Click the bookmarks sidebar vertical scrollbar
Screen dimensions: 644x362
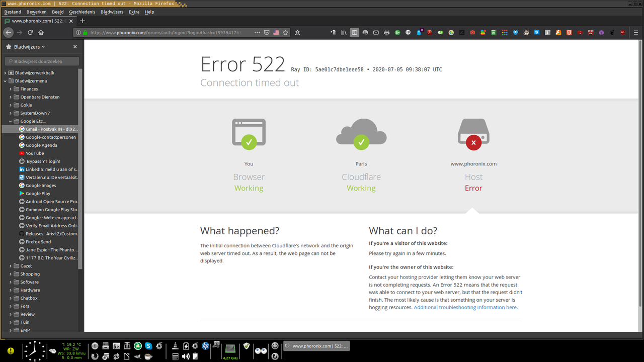(80, 168)
